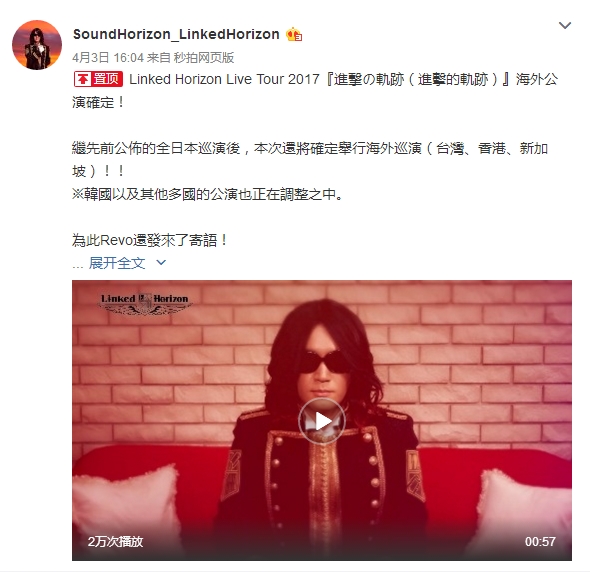
Task: Click the 秒拍网页版 source link
Action: (204, 58)
